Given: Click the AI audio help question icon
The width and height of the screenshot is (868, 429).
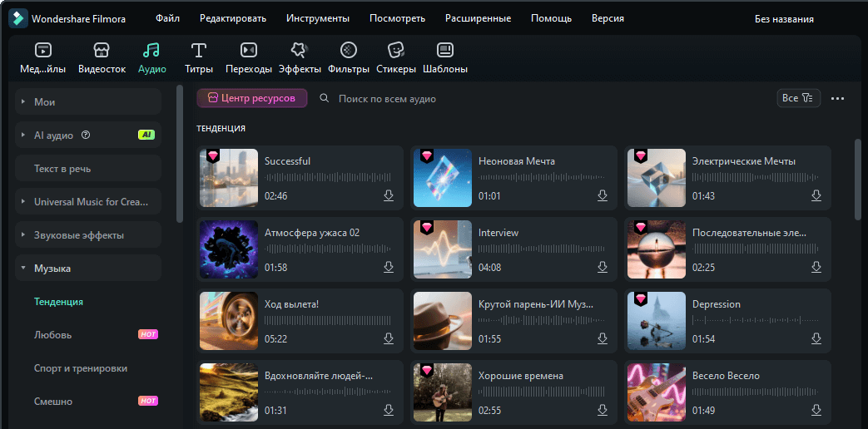Looking at the screenshot, I should [x=86, y=135].
